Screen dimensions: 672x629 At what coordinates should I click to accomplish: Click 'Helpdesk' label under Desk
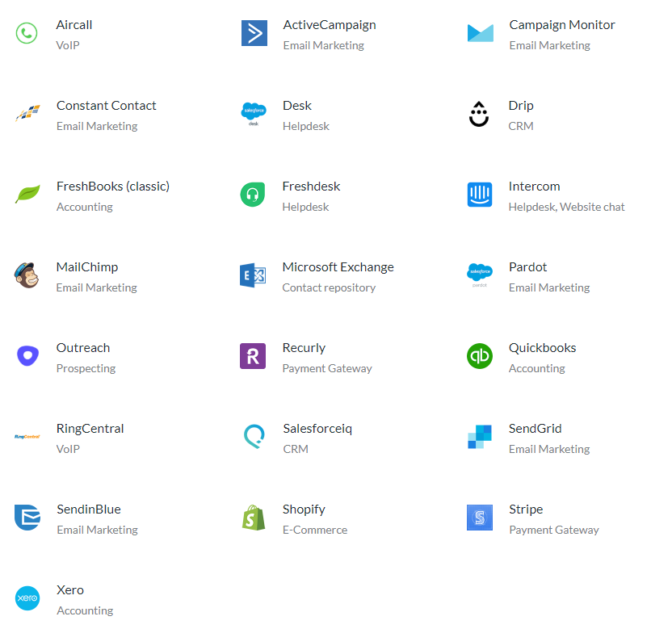point(306,127)
